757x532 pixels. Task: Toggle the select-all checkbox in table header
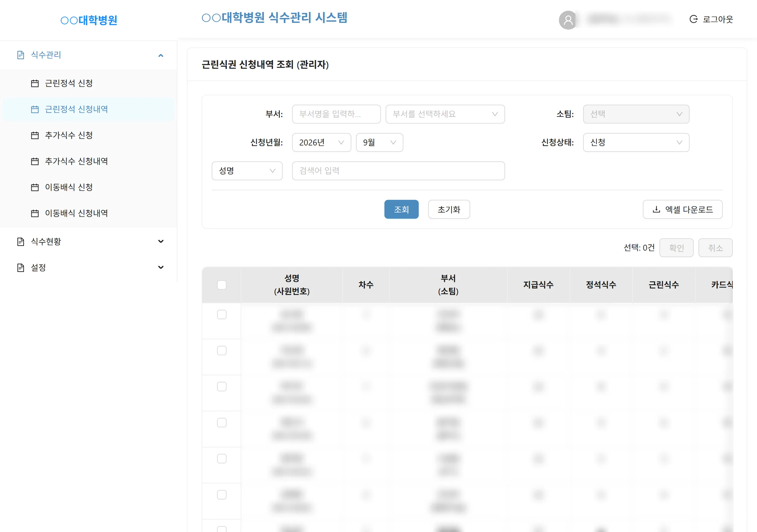[222, 285]
